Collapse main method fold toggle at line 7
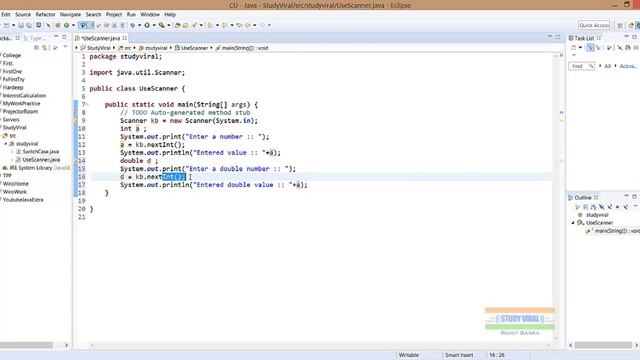The width and height of the screenshot is (640, 360). [87, 105]
